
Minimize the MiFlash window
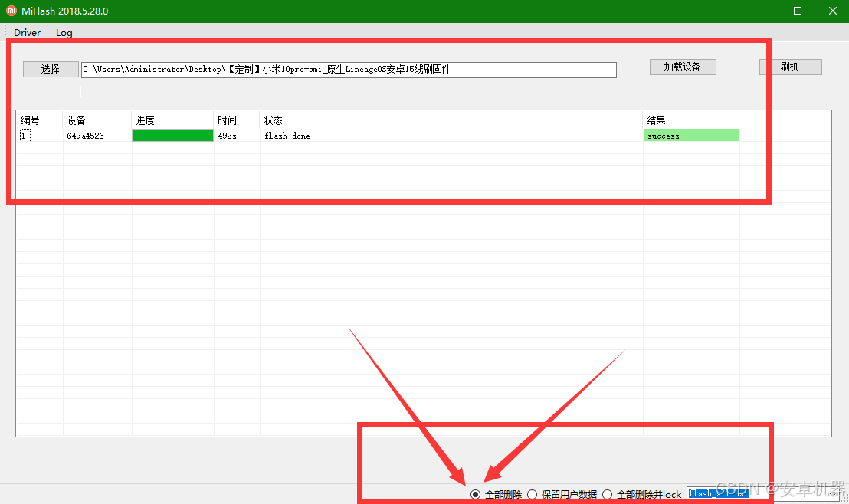tap(763, 11)
